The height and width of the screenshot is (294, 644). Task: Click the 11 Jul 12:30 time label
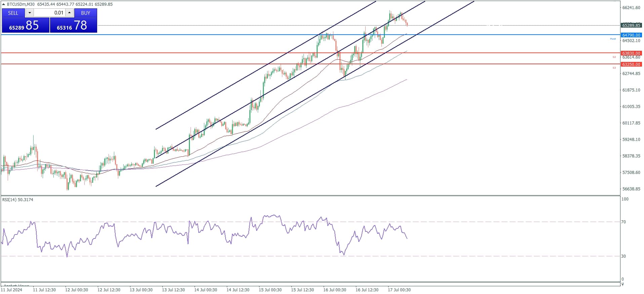[x=44, y=290]
